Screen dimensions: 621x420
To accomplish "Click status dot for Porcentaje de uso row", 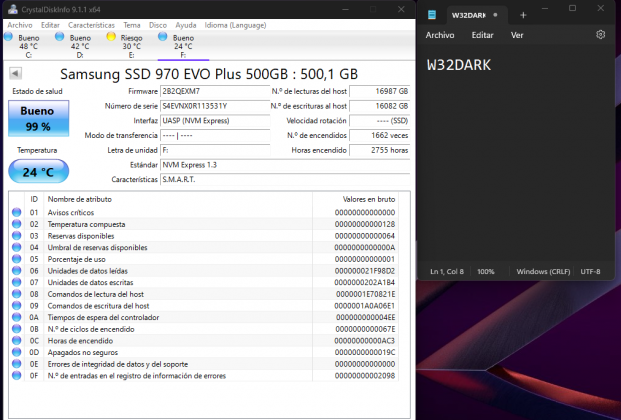I will [x=17, y=259].
